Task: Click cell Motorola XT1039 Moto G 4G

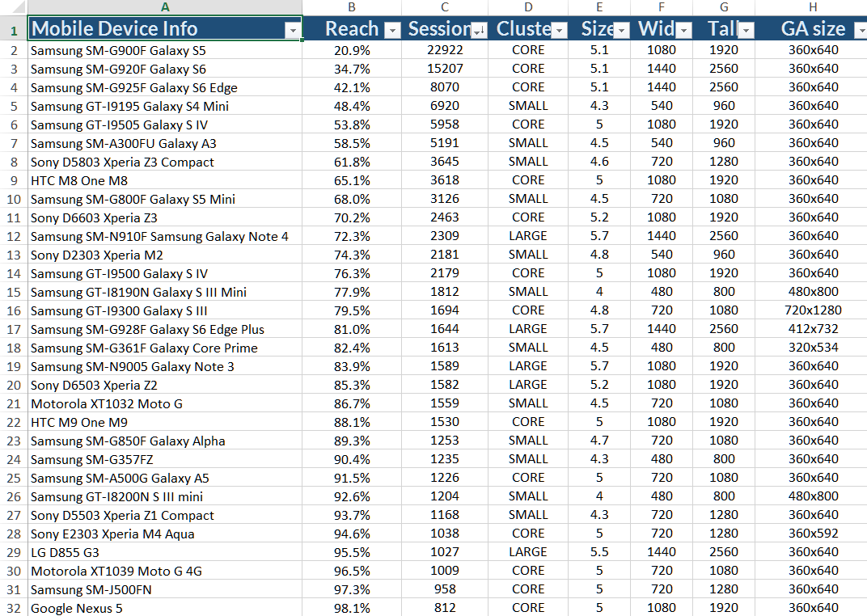Action: coord(165,572)
